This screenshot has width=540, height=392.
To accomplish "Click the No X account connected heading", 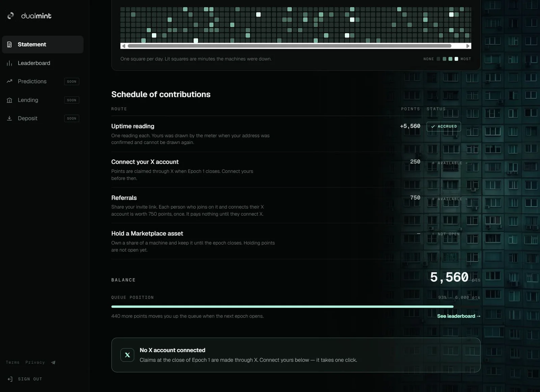I will coord(172,350).
